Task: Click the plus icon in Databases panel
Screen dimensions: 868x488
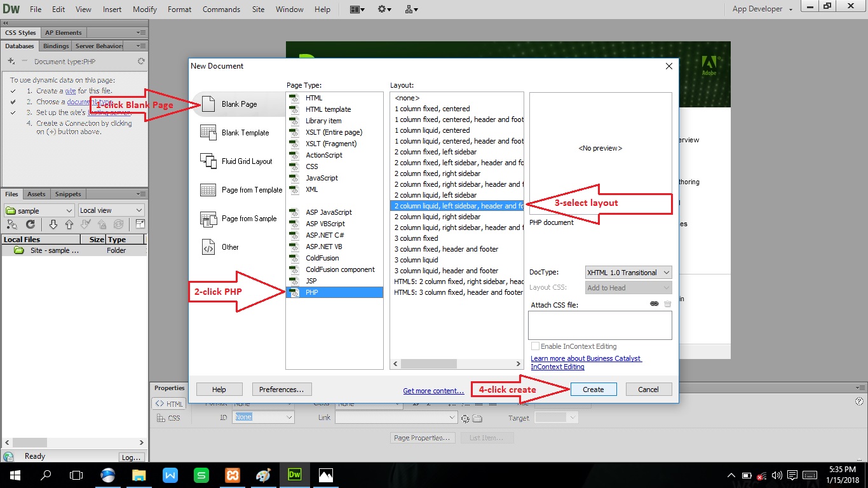Action: coord(11,62)
